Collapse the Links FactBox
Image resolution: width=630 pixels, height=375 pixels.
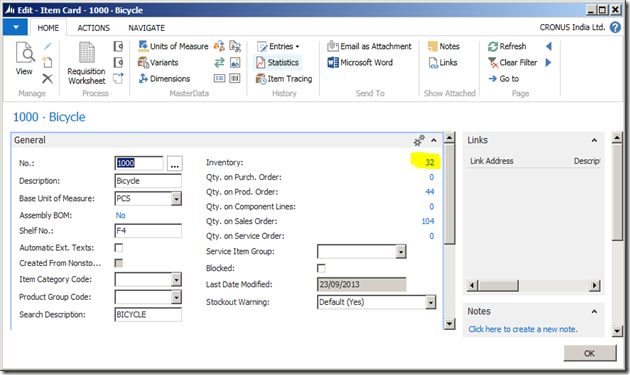click(594, 140)
